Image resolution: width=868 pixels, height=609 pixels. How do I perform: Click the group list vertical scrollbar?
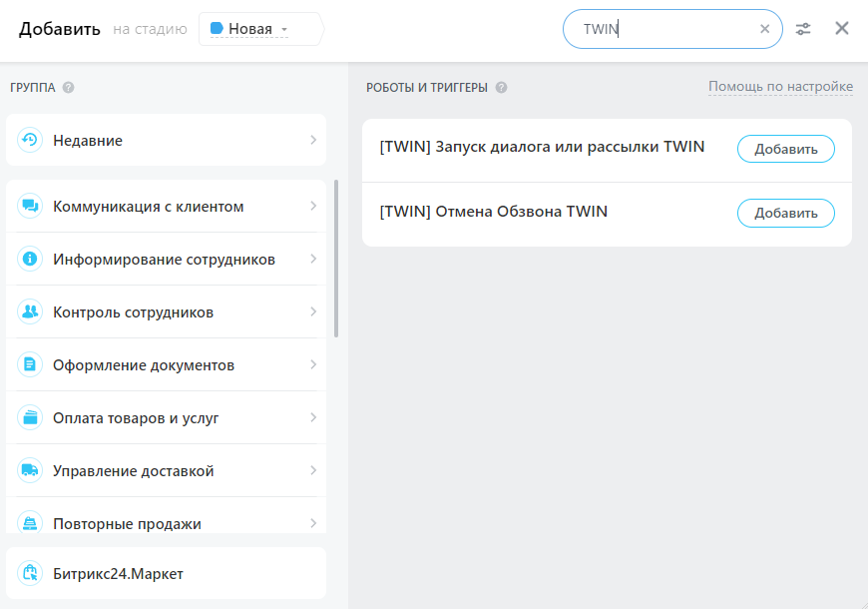tap(336, 259)
